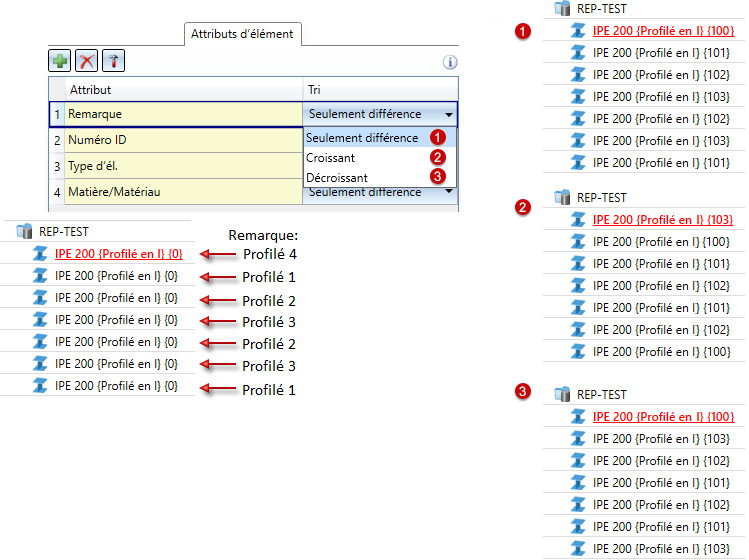Viewport: 749px width, 560px height.
Task: Click the hammer tool icon in toolbar
Action: point(113,61)
